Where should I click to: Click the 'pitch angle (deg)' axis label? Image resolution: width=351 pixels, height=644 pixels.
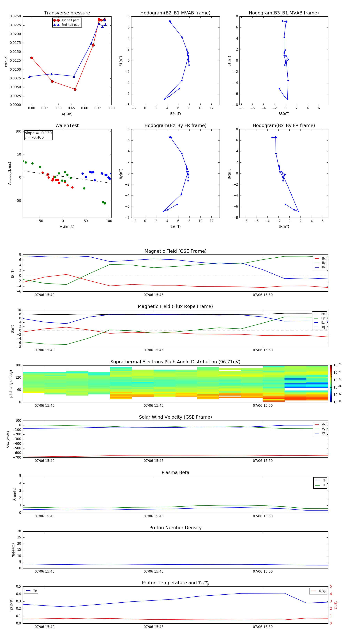point(11,384)
